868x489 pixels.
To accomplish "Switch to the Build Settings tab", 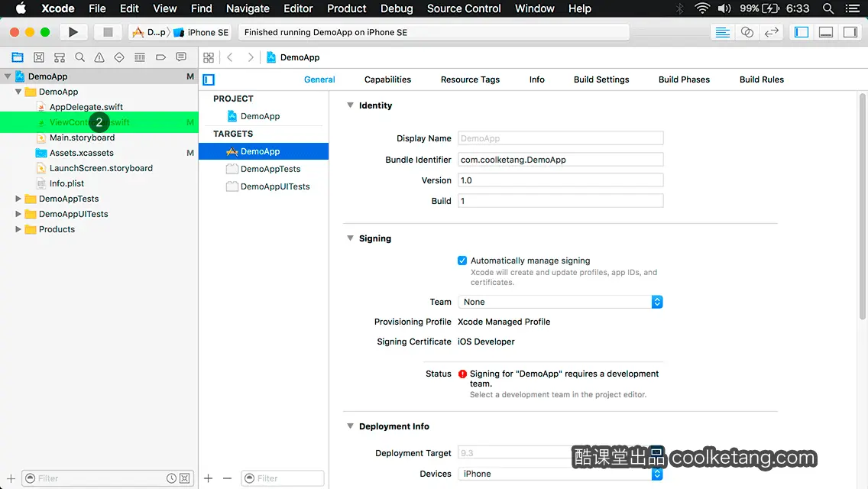I will [x=601, y=79].
